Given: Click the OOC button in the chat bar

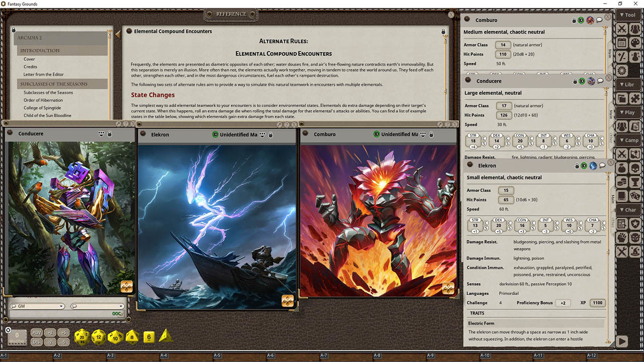Looking at the screenshot, I should point(117,313).
